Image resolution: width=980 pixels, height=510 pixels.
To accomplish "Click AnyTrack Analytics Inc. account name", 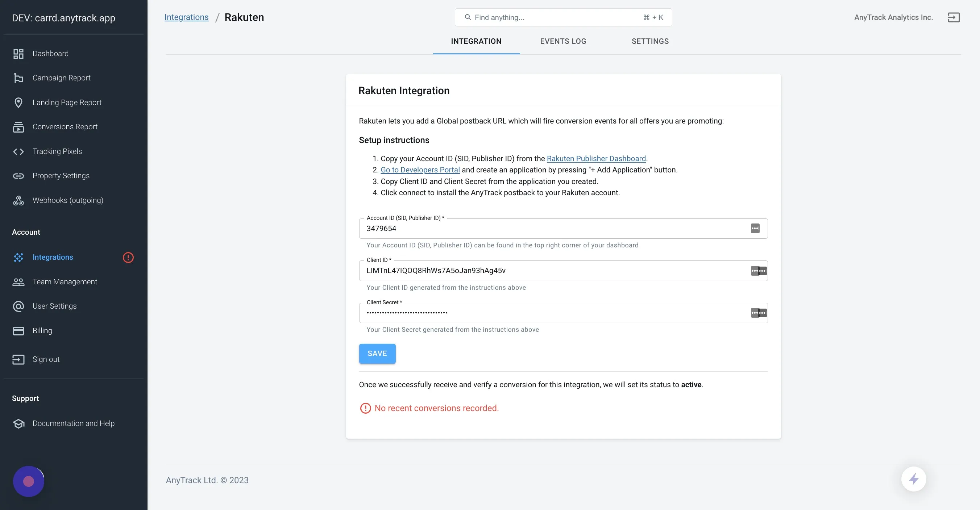I will (893, 17).
